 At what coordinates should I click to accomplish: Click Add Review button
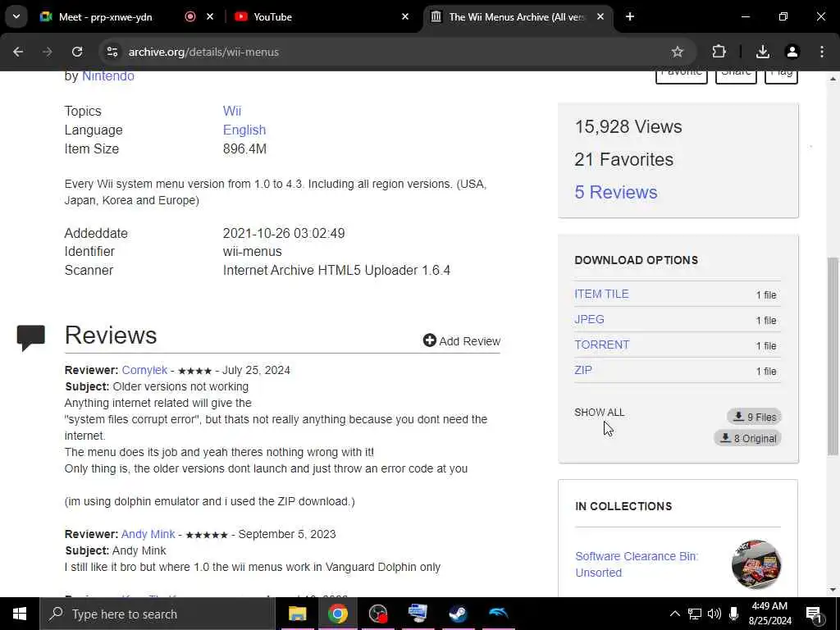click(x=462, y=341)
